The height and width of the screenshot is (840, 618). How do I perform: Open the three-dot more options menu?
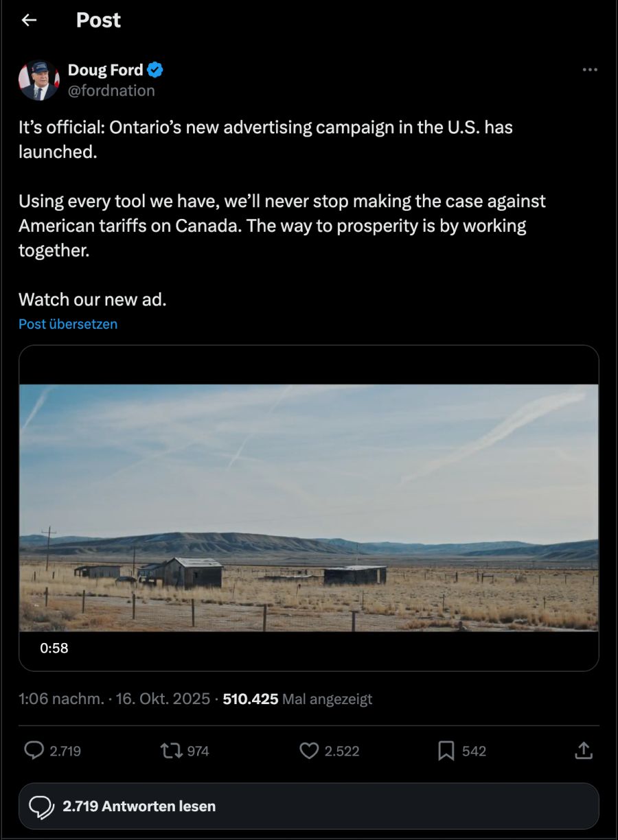[x=589, y=70]
